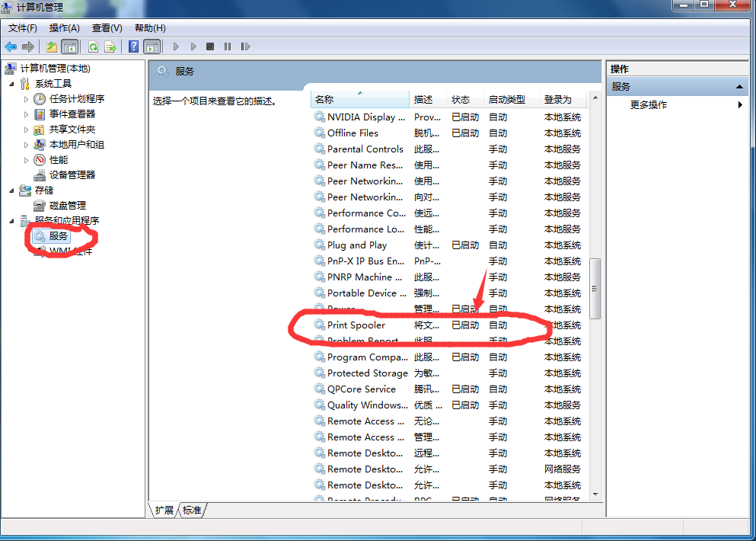Open the 操作(A) menu

[64, 28]
